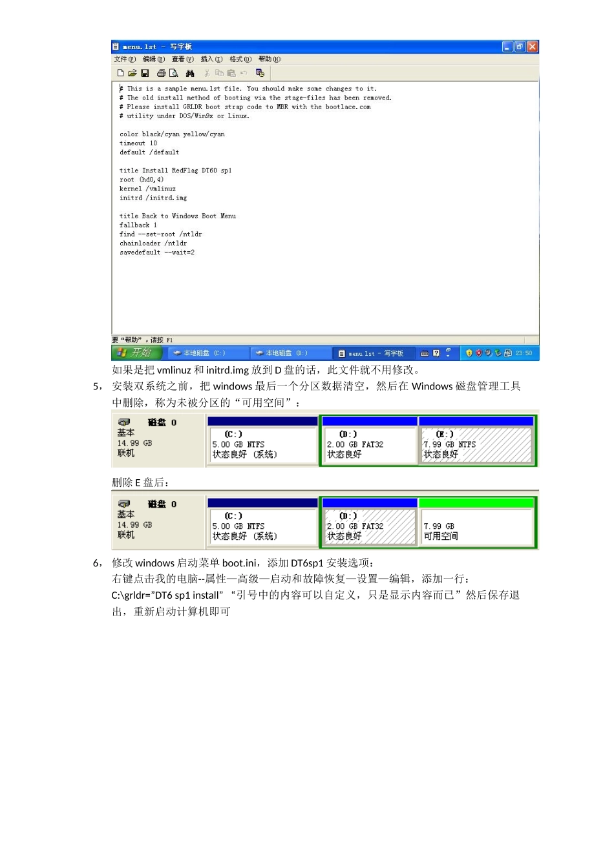614x868 pixels.
Task: Click the New document icon in WordPad toolbar
Action: click(x=120, y=73)
